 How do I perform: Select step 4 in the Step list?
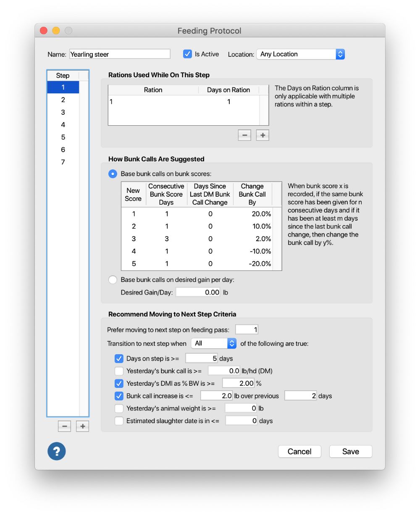[63, 125]
